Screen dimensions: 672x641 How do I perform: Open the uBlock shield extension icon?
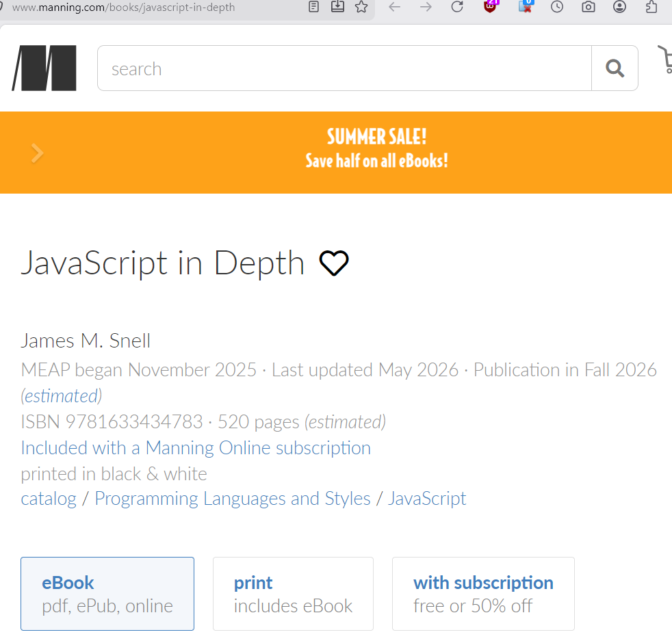tap(490, 6)
